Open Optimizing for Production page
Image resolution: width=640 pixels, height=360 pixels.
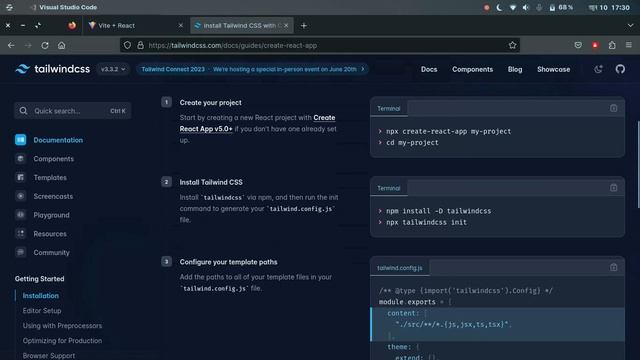[x=62, y=340]
